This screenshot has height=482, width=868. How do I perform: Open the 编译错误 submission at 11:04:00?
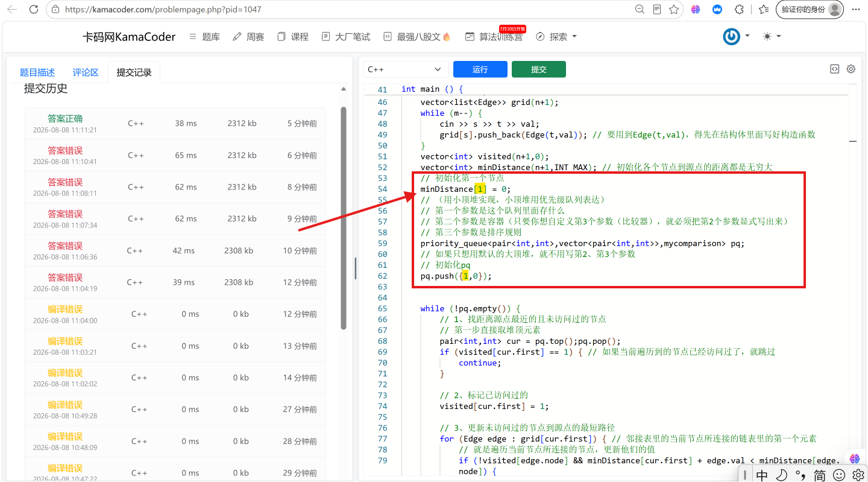pyautogui.click(x=175, y=314)
